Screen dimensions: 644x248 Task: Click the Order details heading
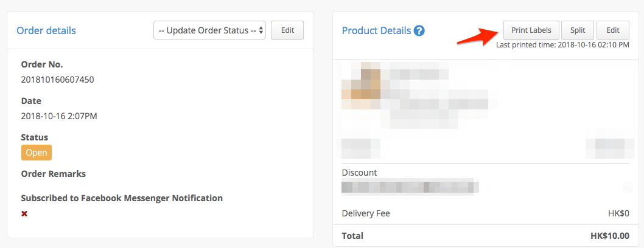46,30
